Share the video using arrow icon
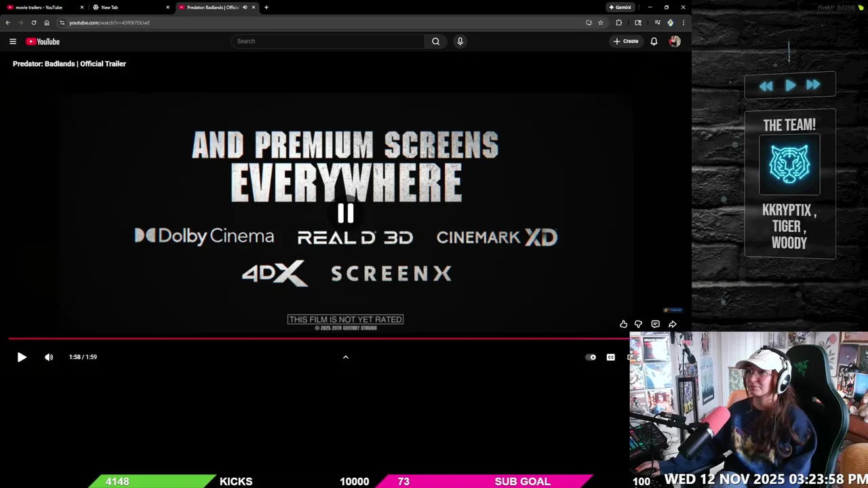 672,324
